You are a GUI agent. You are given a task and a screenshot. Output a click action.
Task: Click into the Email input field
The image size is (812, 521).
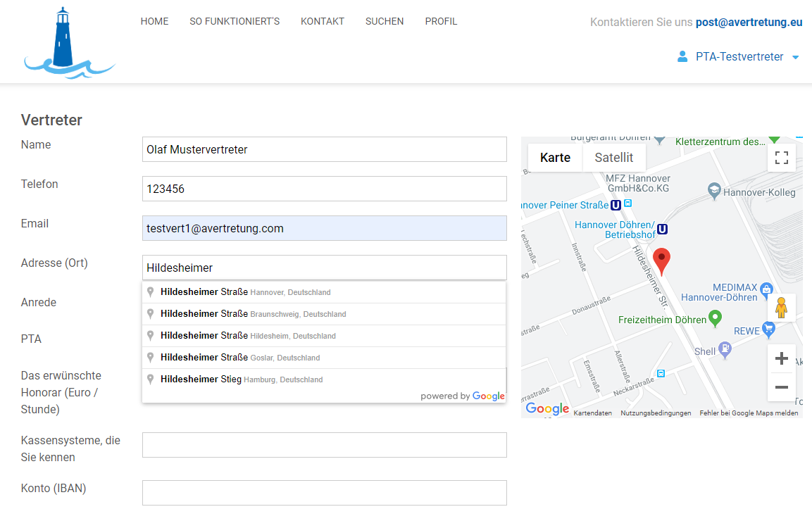[325, 228]
